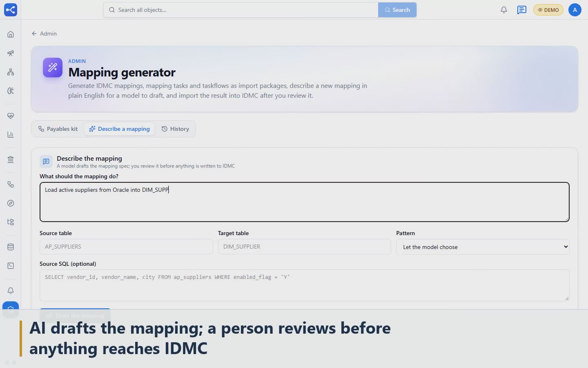Open the connected nodes sidebar icon
Image resolution: width=588 pixels, height=368 pixels.
point(11,184)
